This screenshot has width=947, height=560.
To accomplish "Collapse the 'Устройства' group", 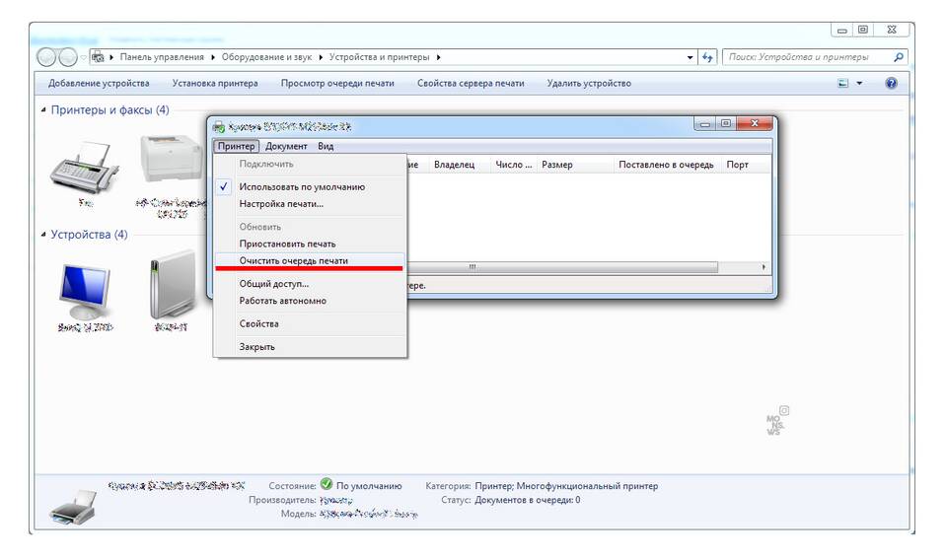I will coord(43,235).
